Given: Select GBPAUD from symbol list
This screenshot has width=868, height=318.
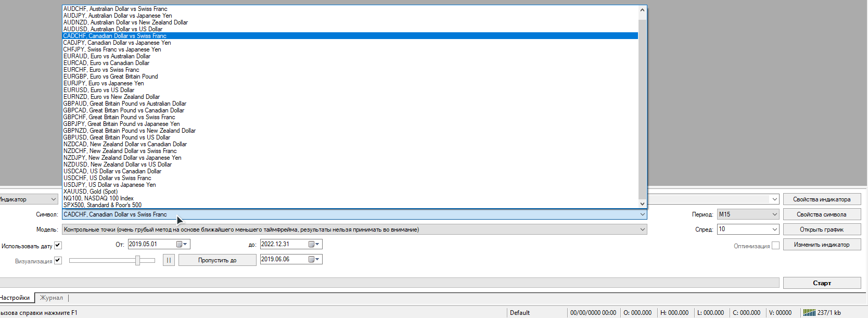Looking at the screenshot, I should [x=350, y=104].
